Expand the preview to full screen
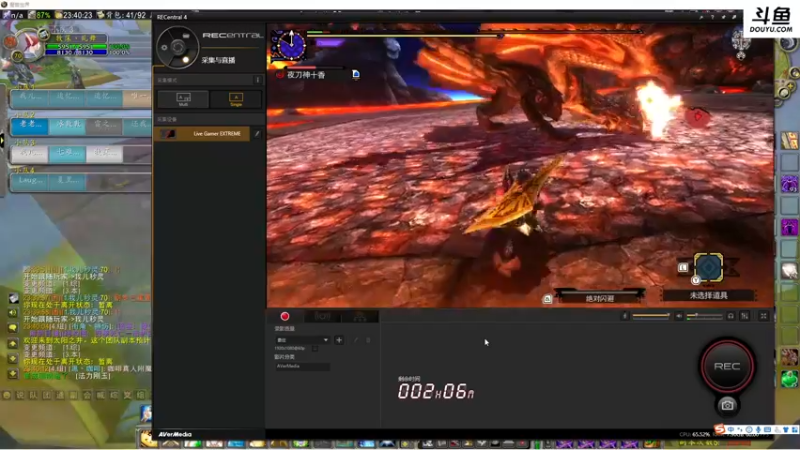 pyautogui.click(x=764, y=316)
